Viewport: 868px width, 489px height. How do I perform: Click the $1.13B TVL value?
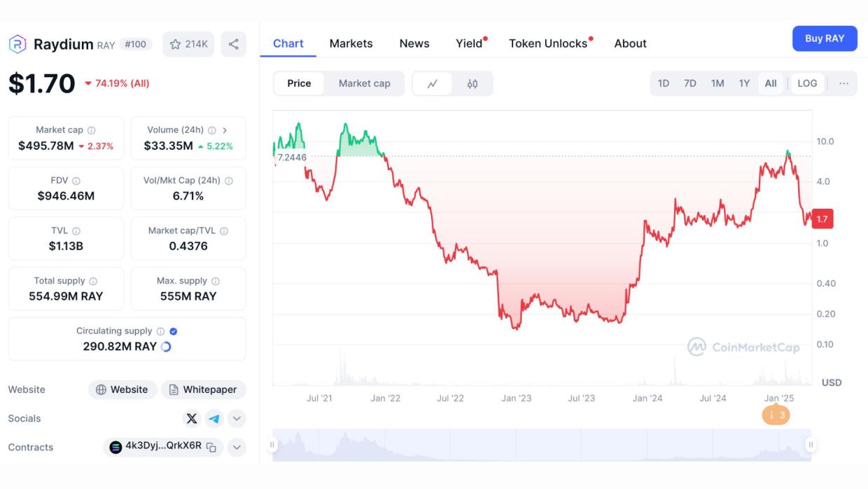pyautogui.click(x=66, y=247)
